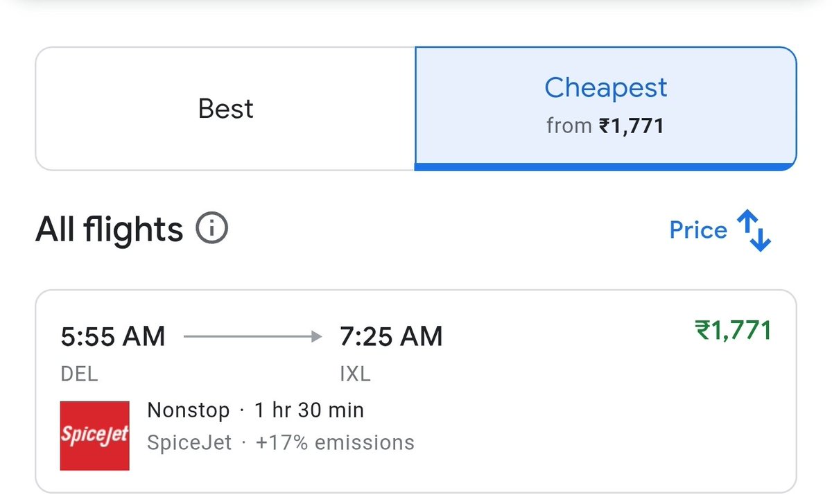Open the All flights info icon
The height and width of the screenshot is (504, 832).
[211, 229]
